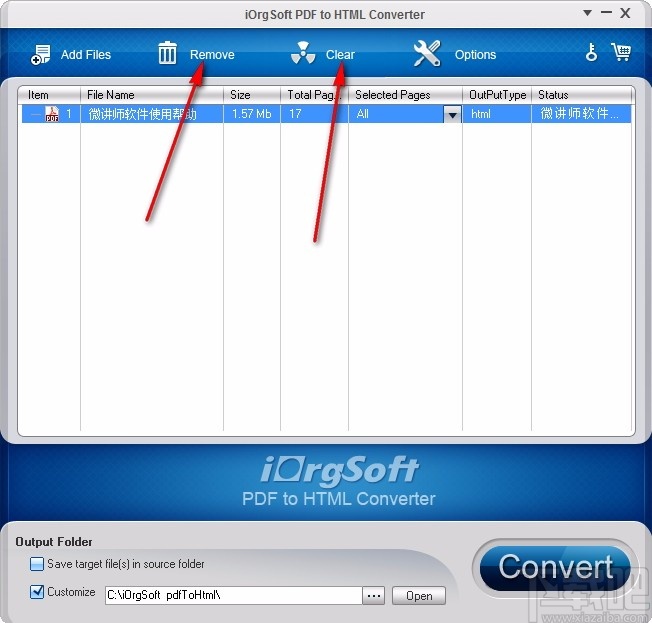Sort by File Name column header
This screenshot has width=652, height=623.
tap(152, 95)
